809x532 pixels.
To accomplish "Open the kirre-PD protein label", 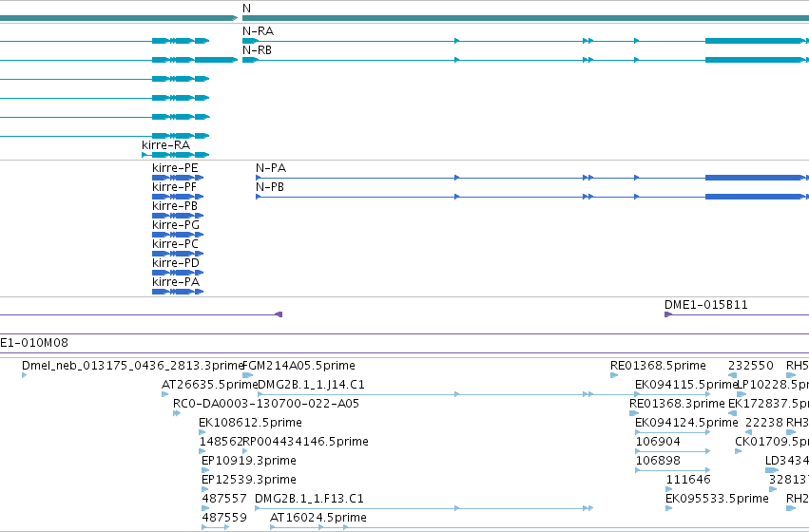I will 176,263.
